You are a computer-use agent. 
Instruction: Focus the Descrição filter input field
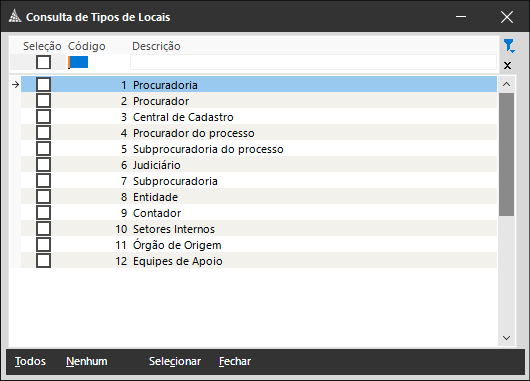click(313, 62)
